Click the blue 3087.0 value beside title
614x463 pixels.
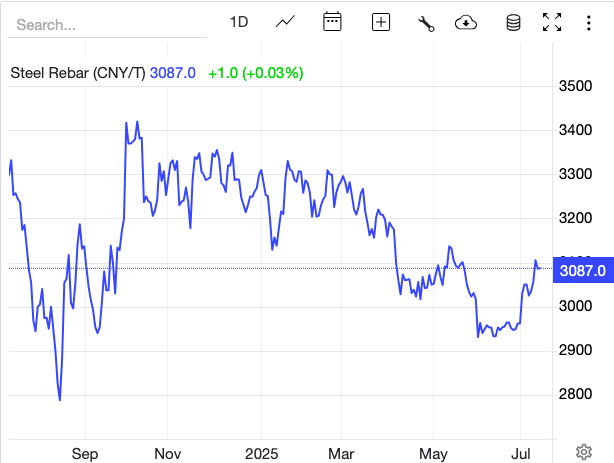coord(174,73)
